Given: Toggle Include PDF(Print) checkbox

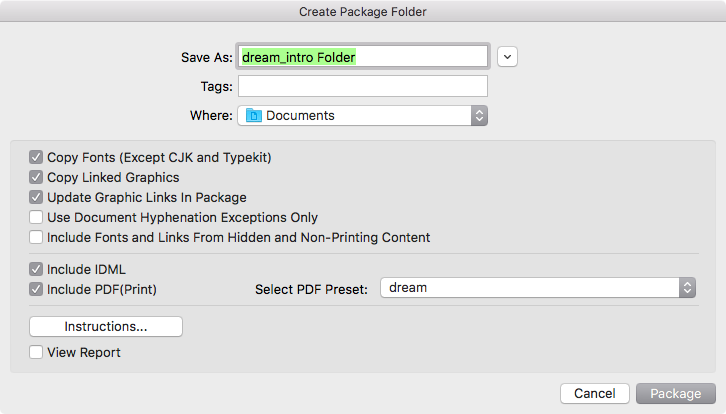Looking at the screenshot, I should (x=36, y=289).
